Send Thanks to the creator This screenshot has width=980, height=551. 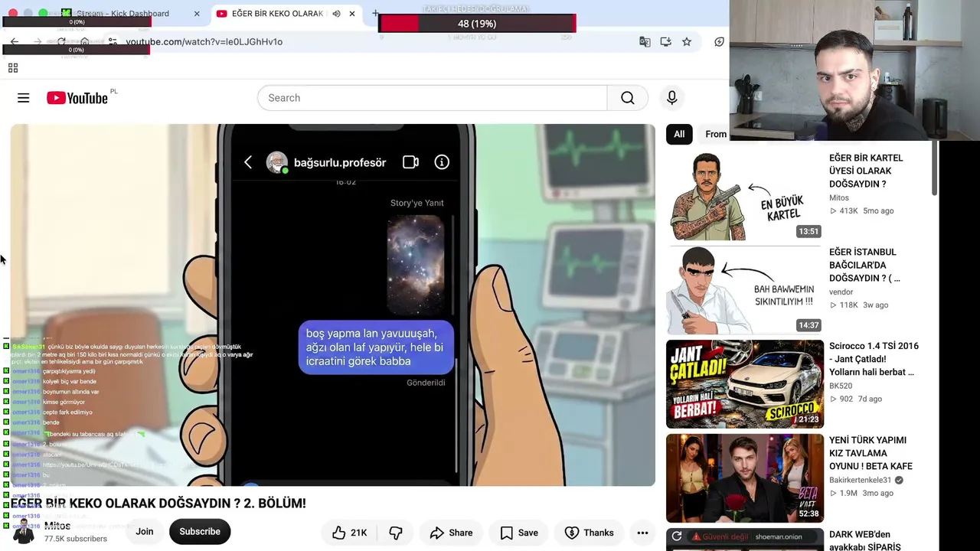pos(589,533)
